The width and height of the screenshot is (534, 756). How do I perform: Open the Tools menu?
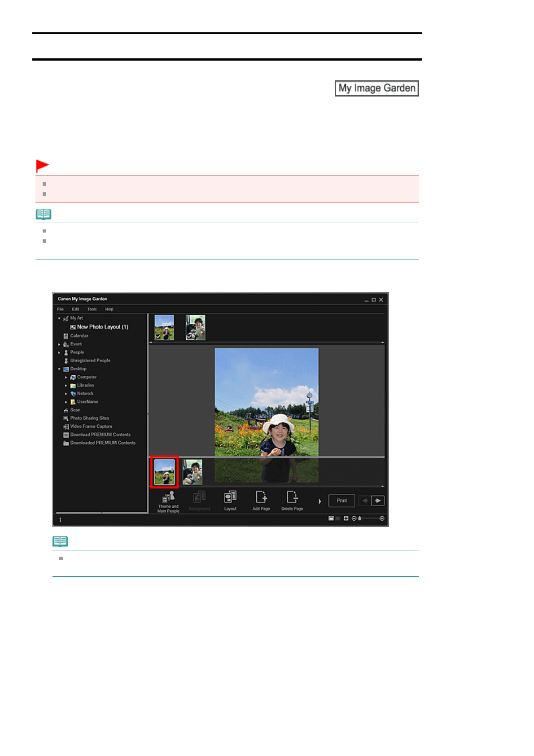92,309
